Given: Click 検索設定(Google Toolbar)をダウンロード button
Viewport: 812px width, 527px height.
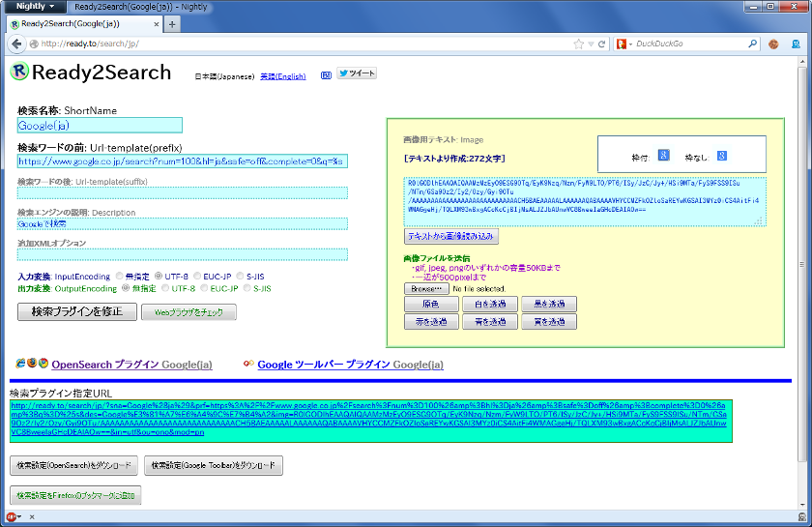Looking at the screenshot, I should click(x=214, y=465).
